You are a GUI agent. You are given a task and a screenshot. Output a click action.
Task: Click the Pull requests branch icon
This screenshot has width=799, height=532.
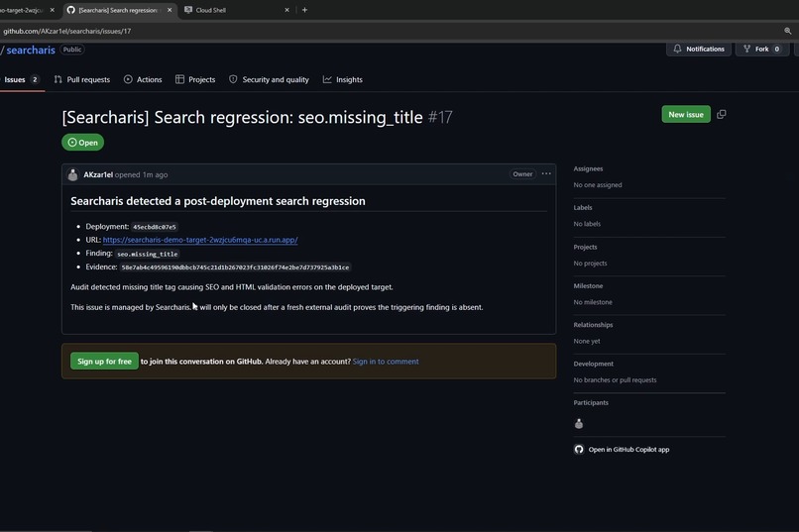(57, 79)
